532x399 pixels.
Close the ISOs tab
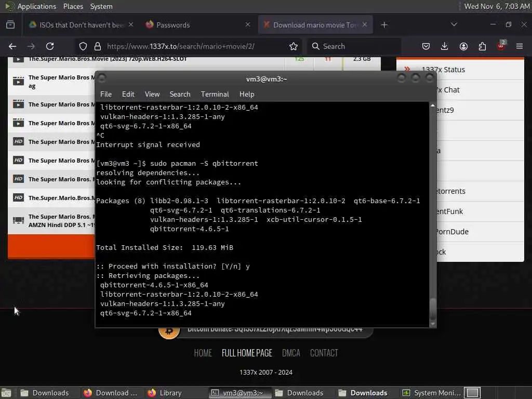tap(130, 24)
